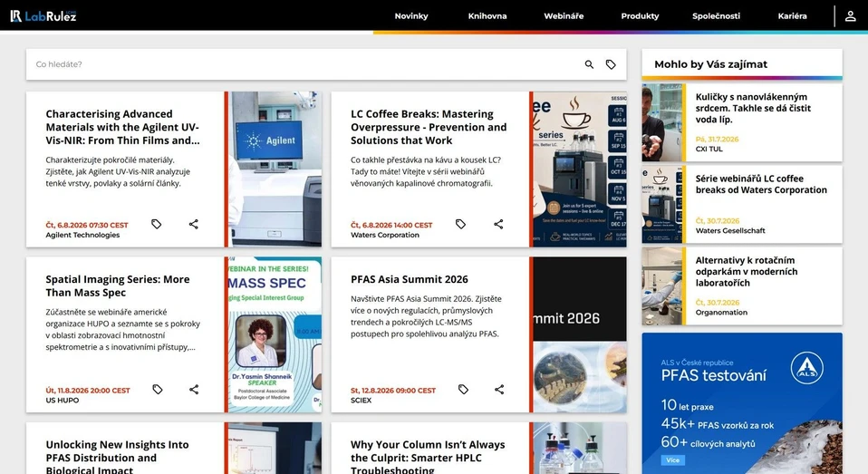Click date 'St, 12.8.2026 09:00 CEST'
Screen dimensions: 868x474
point(393,391)
